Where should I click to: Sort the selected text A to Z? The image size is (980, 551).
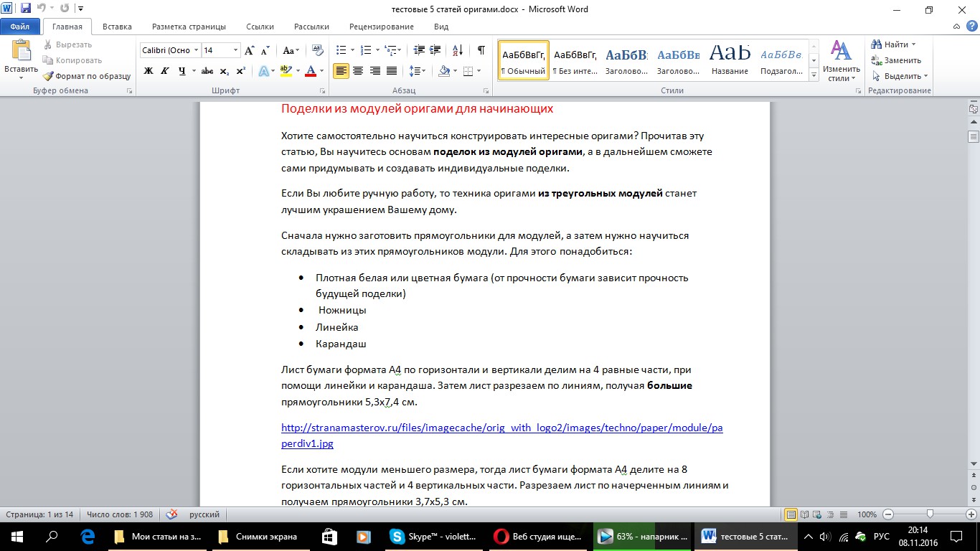pos(458,50)
